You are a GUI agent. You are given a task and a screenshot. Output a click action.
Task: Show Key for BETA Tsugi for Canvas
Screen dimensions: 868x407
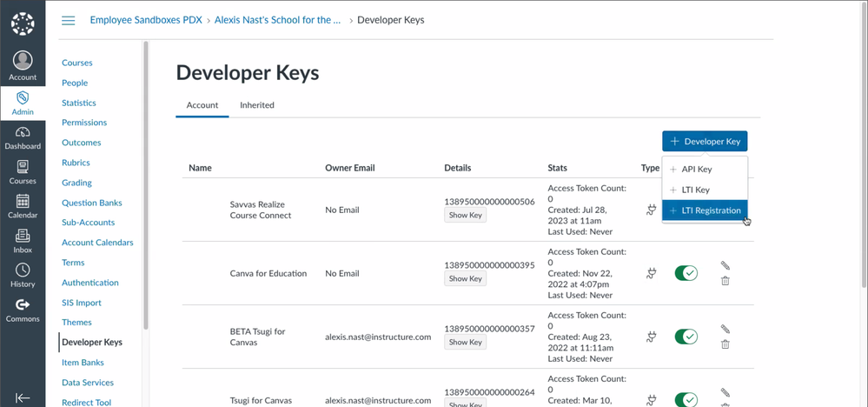pyautogui.click(x=465, y=343)
